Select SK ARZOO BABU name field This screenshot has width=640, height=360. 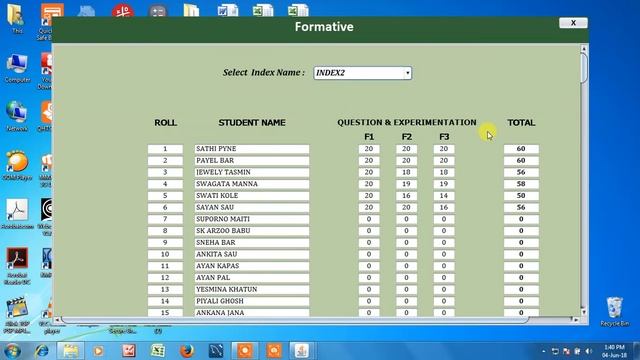click(x=252, y=231)
